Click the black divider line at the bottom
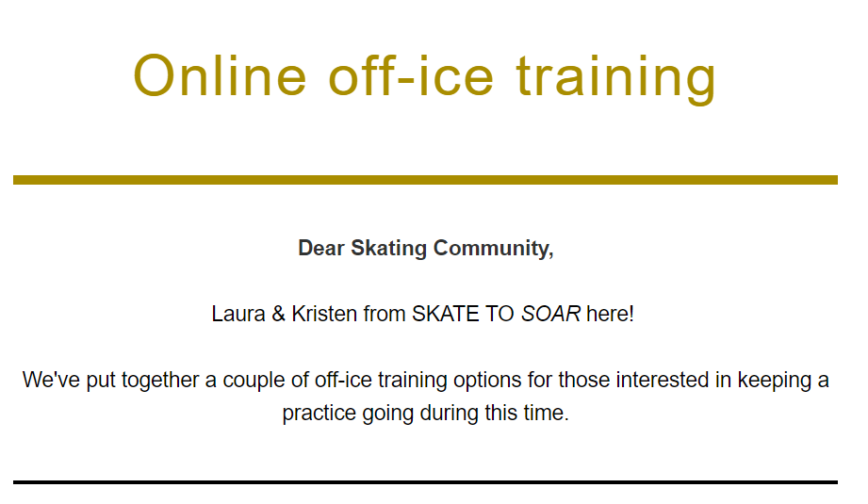Viewport: 868px width, 504px height. point(425,482)
